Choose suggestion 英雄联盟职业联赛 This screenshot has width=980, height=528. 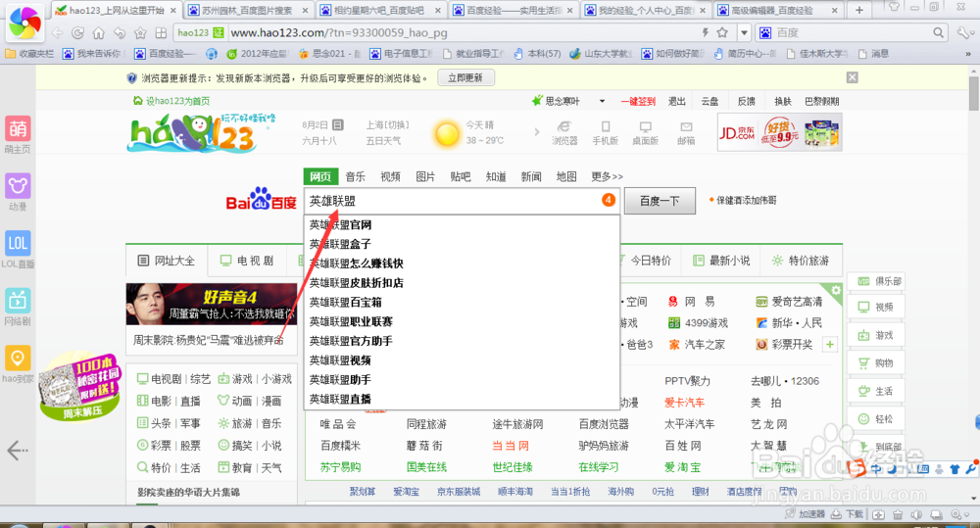pyautogui.click(x=462, y=321)
